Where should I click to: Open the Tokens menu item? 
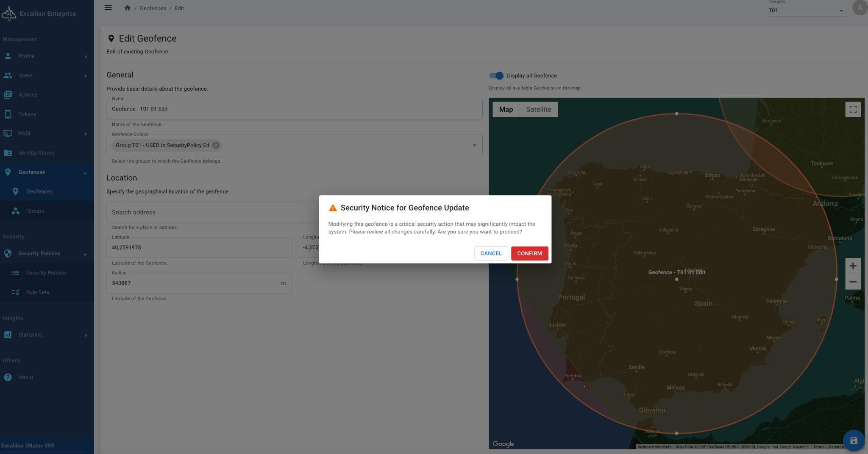47,114
